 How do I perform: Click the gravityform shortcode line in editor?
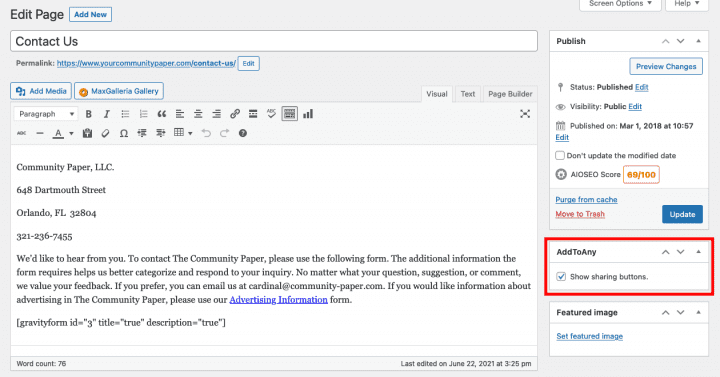[121, 322]
